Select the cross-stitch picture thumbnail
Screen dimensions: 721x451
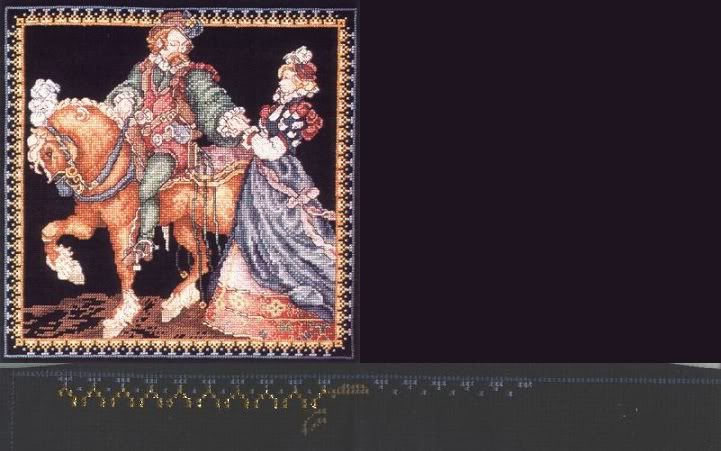(180, 180)
